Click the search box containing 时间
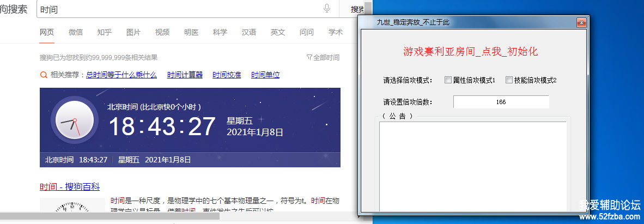 [187, 9]
